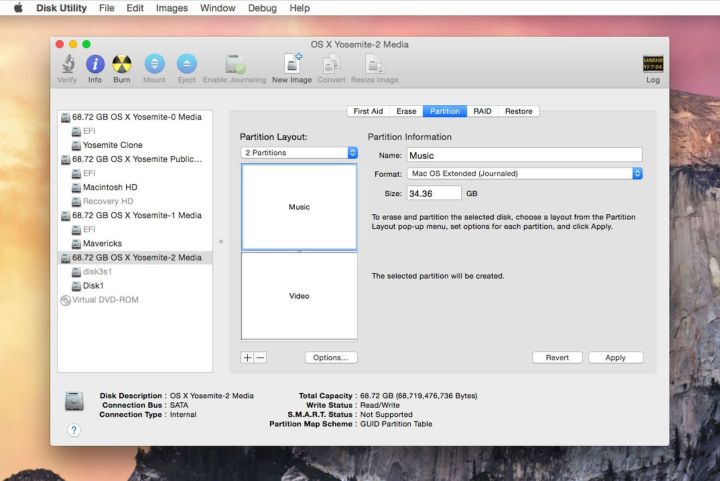Select the Virtual DVD-ROM entry
The width and height of the screenshot is (720, 481).
tap(135, 300)
